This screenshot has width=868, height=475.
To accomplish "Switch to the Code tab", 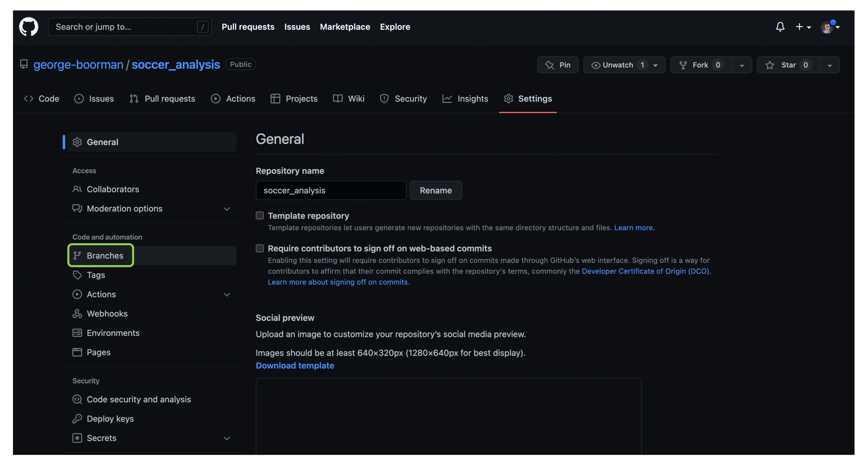I will (x=41, y=98).
